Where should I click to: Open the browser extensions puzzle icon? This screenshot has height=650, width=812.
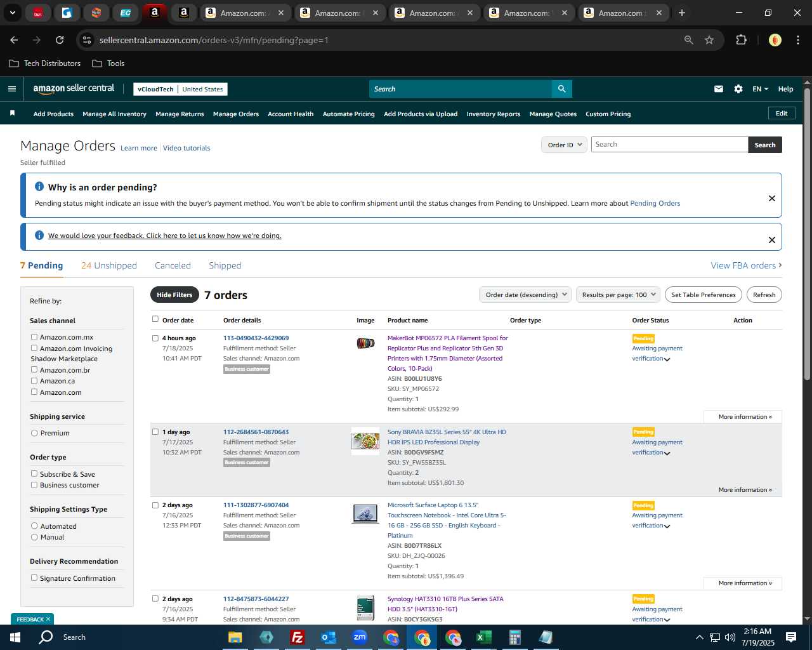tap(741, 40)
